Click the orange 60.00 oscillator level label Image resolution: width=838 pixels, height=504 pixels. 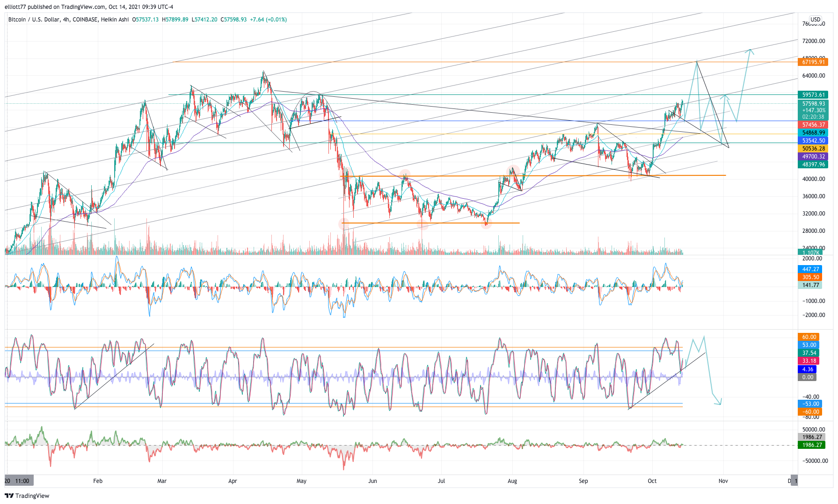(x=809, y=337)
